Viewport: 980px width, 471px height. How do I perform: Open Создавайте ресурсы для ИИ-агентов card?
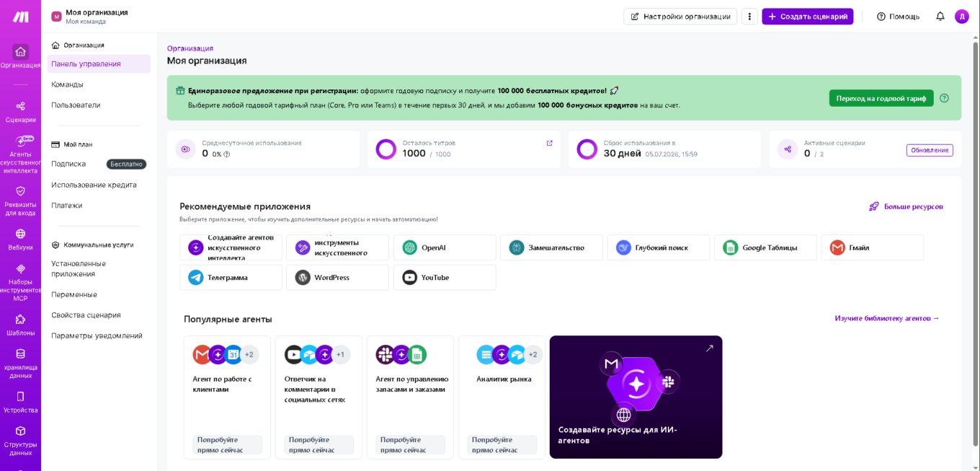coord(636,397)
